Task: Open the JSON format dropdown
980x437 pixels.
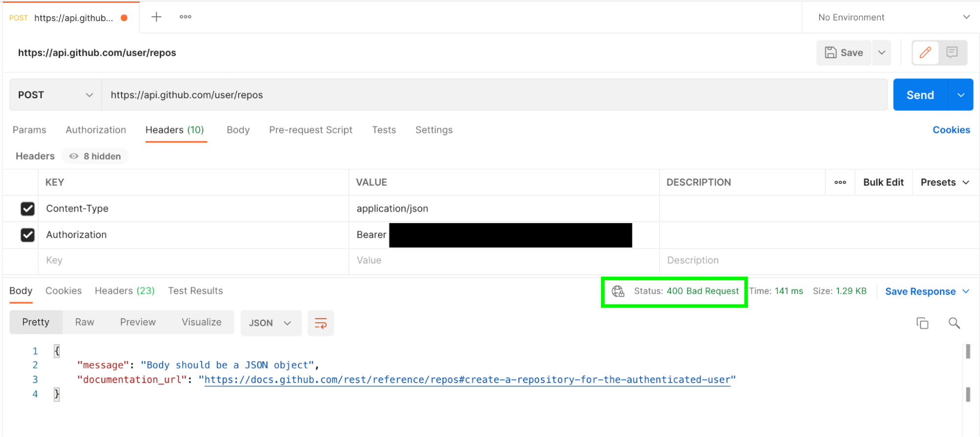Action: (271, 323)
